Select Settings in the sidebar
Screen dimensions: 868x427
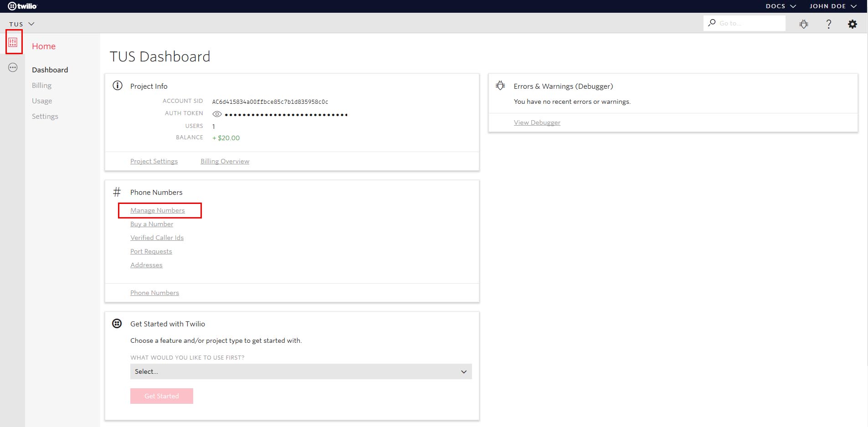[45, 116]
